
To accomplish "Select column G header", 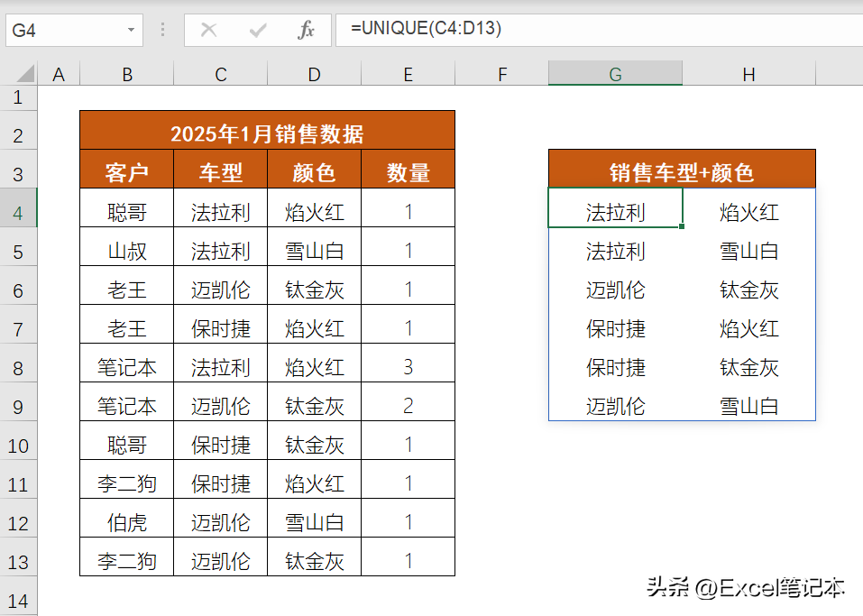I will (615, 74).
